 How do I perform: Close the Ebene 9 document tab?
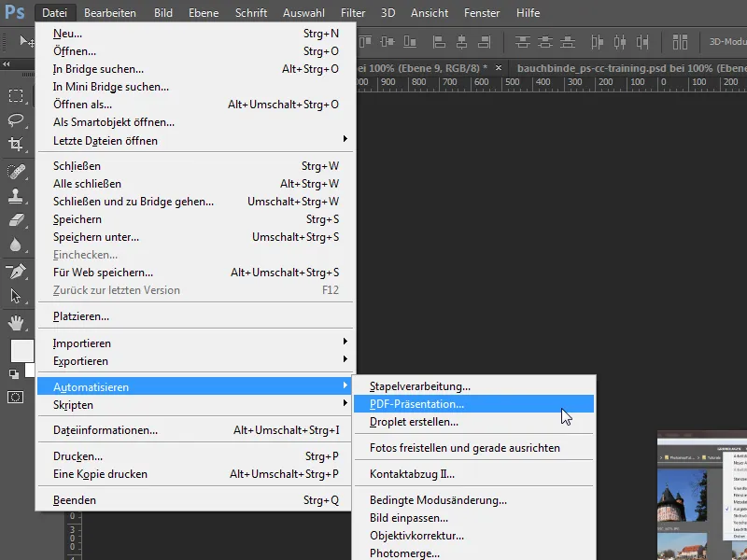[499, 67]
